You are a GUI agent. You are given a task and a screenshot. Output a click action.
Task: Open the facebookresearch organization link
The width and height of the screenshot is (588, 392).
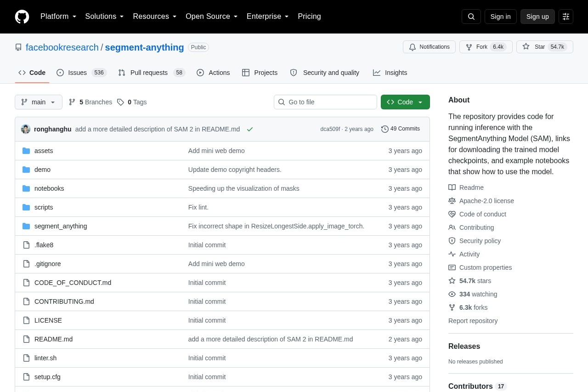62,47
